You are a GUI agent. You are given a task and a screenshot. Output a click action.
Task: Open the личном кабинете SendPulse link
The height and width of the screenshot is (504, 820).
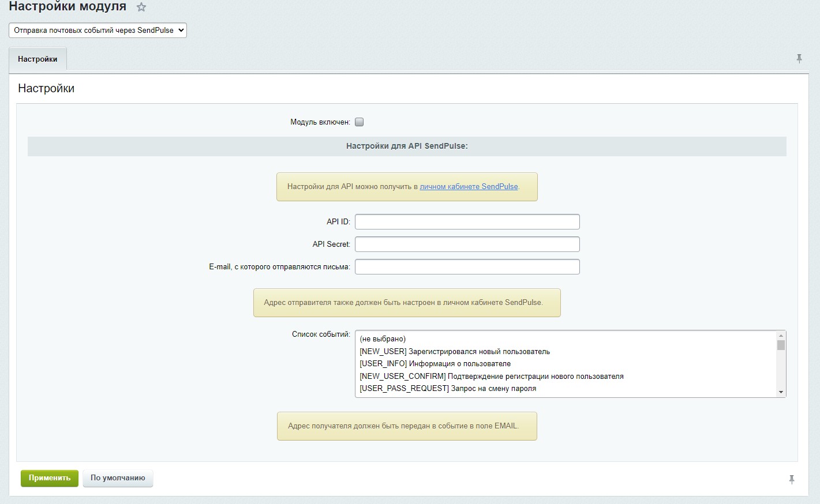click(469, 187)
